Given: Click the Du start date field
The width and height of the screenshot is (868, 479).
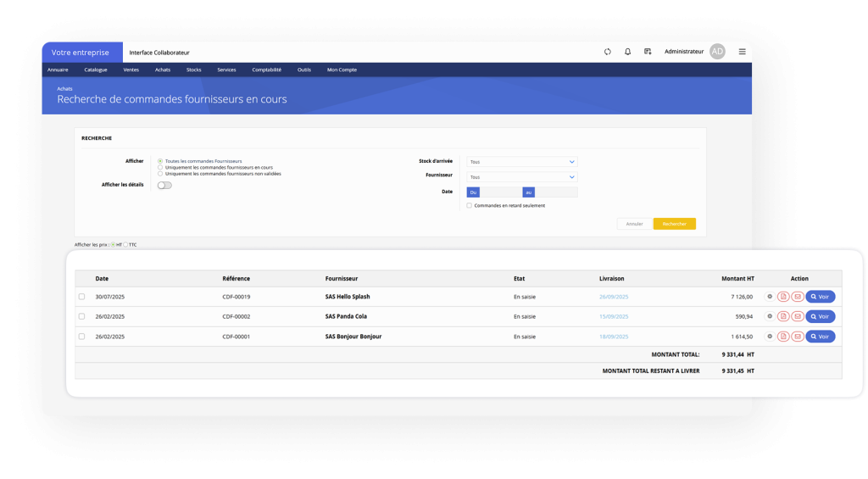Looking at the screenshot, I should pos(500,192).
